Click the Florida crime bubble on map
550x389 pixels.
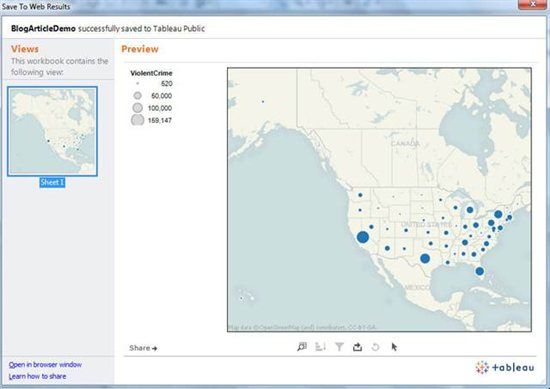(x=479, y=271)
